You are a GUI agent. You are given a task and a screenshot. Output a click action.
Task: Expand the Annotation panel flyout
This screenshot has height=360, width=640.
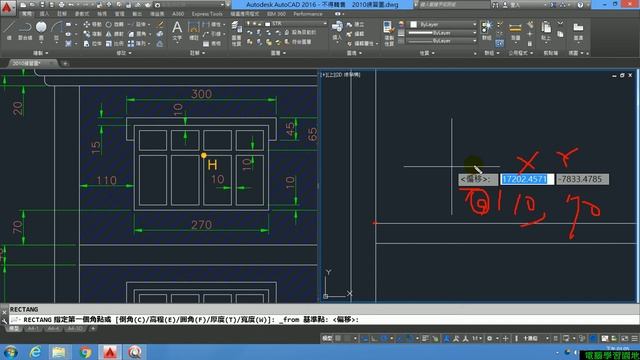tap(198, 53)
